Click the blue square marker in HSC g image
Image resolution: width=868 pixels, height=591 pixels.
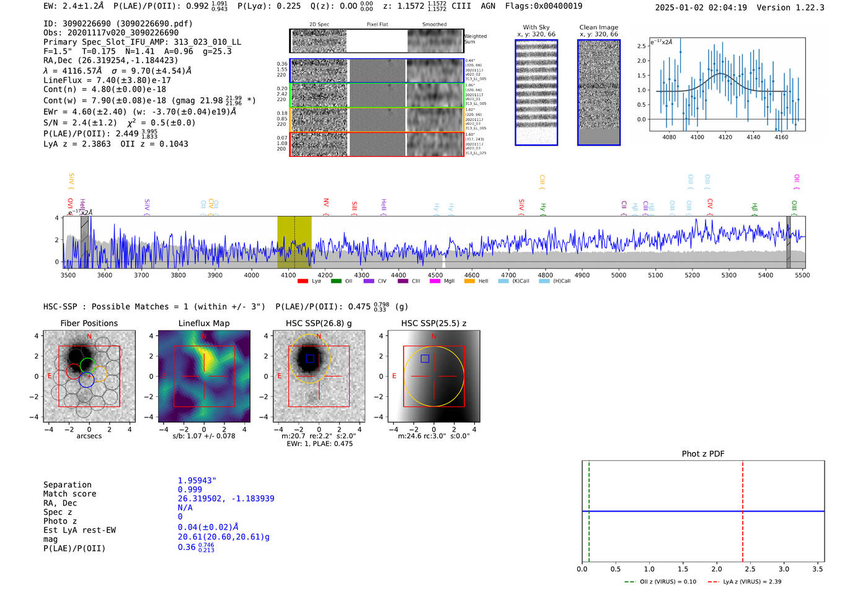tap(310, 358)
